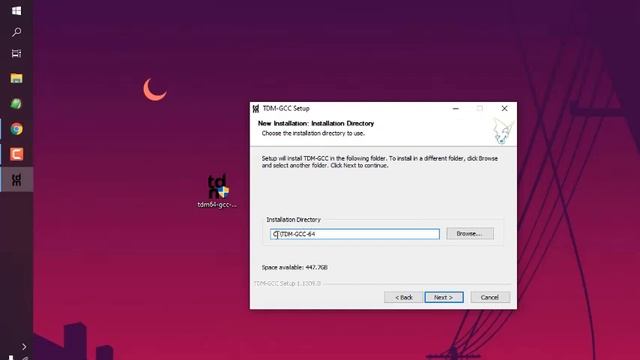Open the Windows Start menu
This screenshot has height=360, width=640.
click(x=16, y=11)
